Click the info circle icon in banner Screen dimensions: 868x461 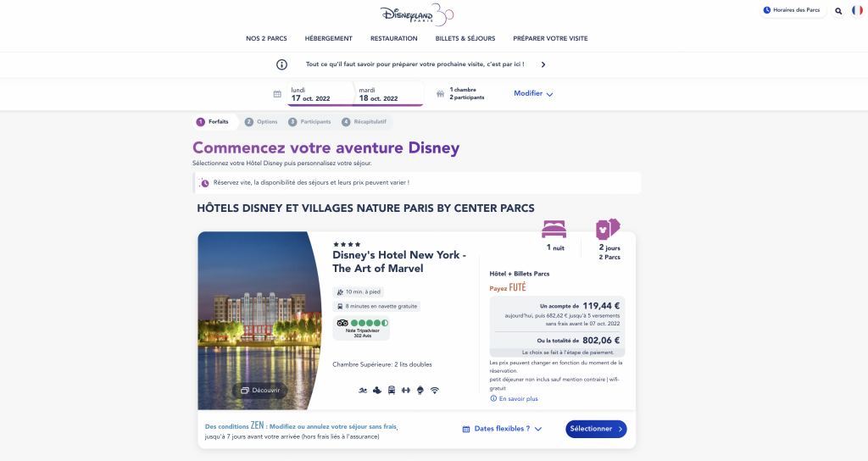click(x=282, y=64)
